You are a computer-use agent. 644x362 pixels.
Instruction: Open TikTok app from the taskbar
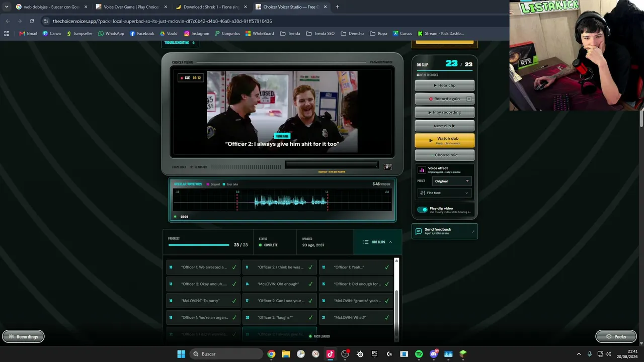pos(330,354)
